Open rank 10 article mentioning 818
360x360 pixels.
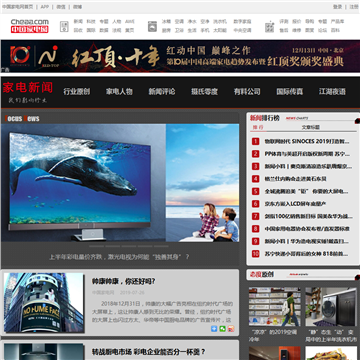(x=307, y=254)
